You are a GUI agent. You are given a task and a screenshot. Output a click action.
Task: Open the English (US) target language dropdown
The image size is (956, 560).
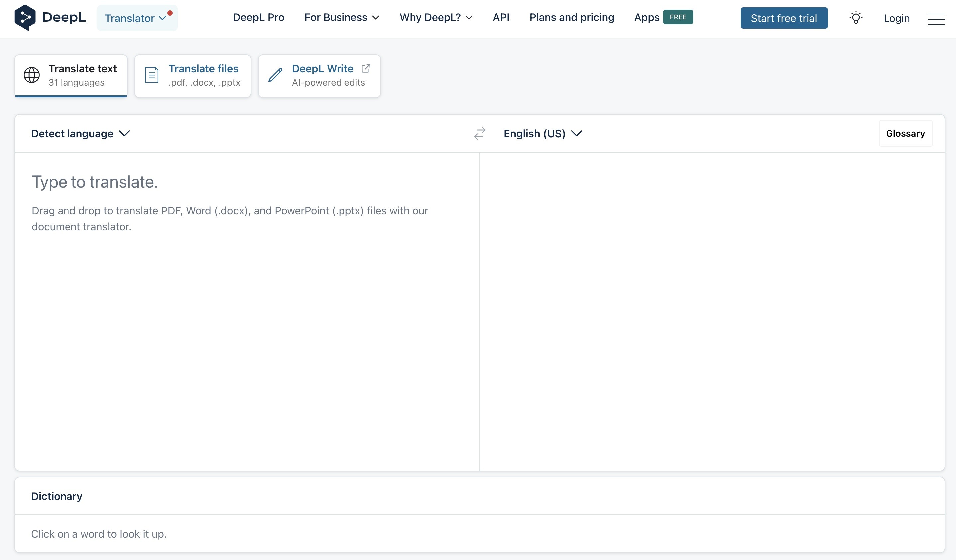[542, 134]
